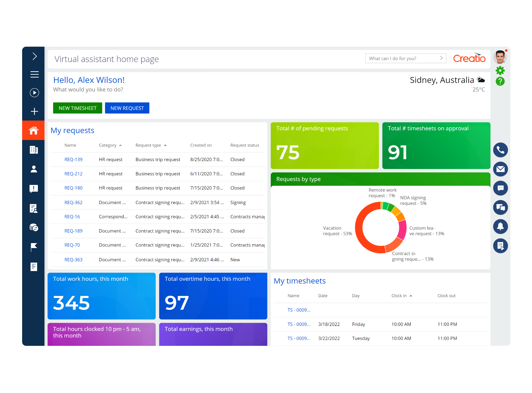Screen dimensions: 532x393
Task: Click the Request type sort chevron
Action: (166, 145)
